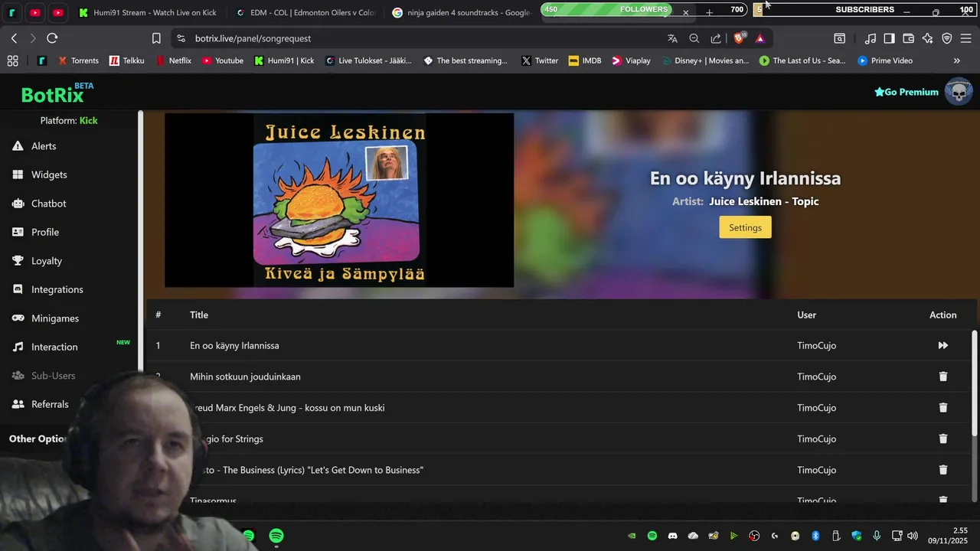
Task: Open the bookmarks bar apps grid icon
Action: tap(12, 60)
